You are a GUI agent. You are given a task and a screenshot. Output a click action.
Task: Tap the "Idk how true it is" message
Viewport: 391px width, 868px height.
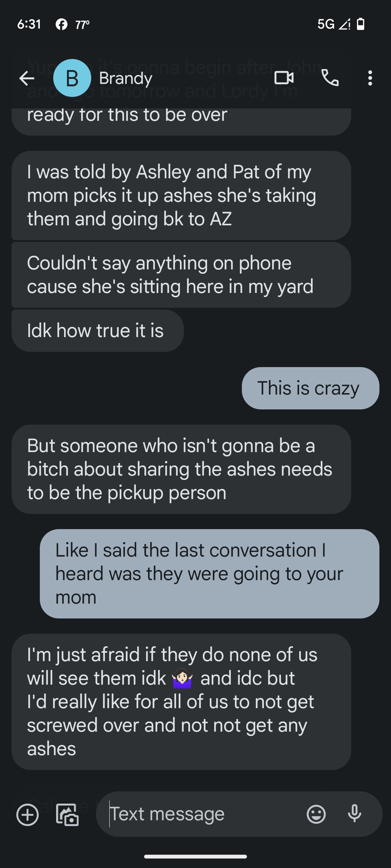tap(98, 331)
